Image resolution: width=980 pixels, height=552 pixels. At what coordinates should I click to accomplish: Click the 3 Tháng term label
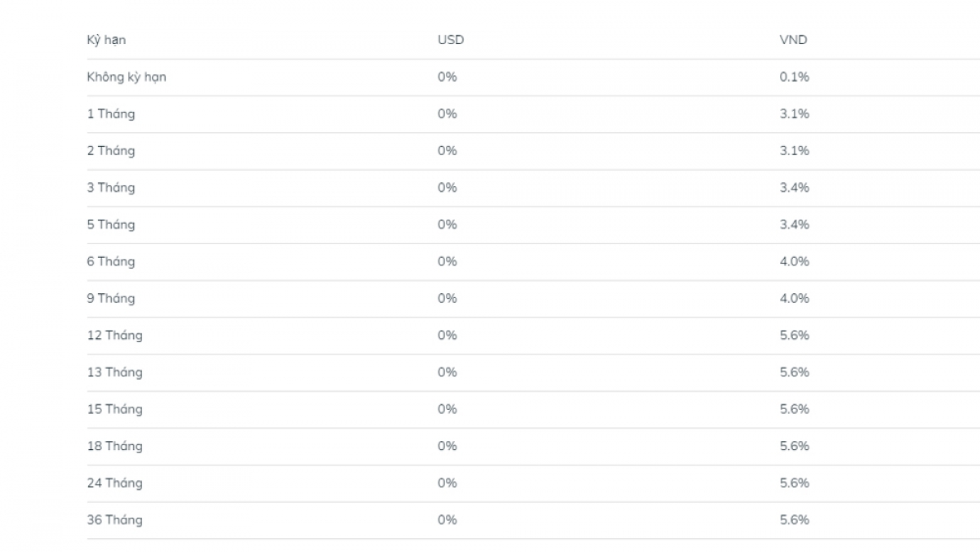point(111,188)
